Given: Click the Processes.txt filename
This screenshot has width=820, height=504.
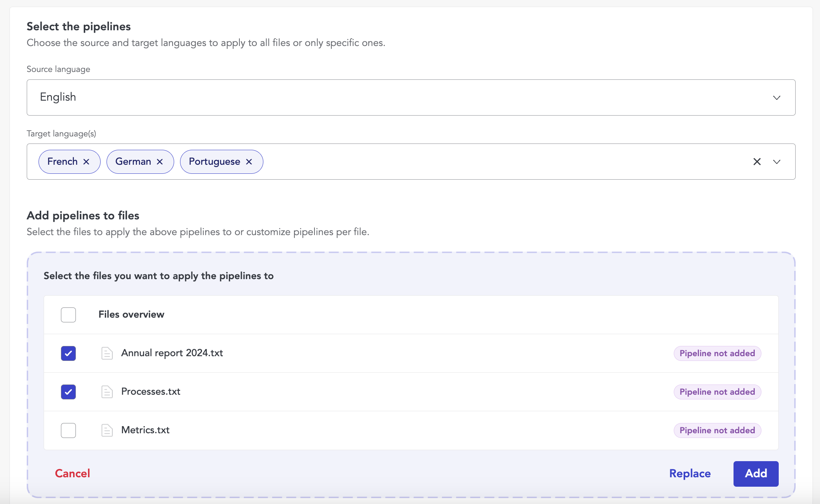Looking at the screenshot, I should click(151, 392).
